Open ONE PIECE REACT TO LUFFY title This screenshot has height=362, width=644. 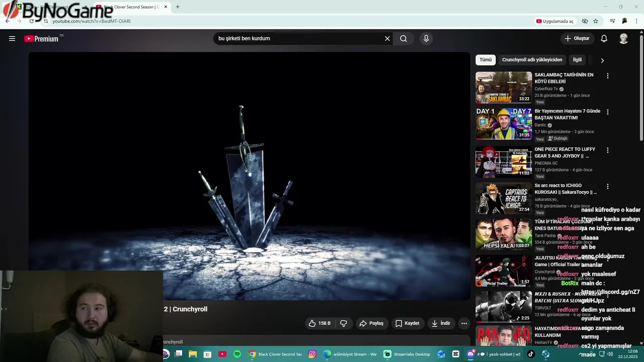565,153
